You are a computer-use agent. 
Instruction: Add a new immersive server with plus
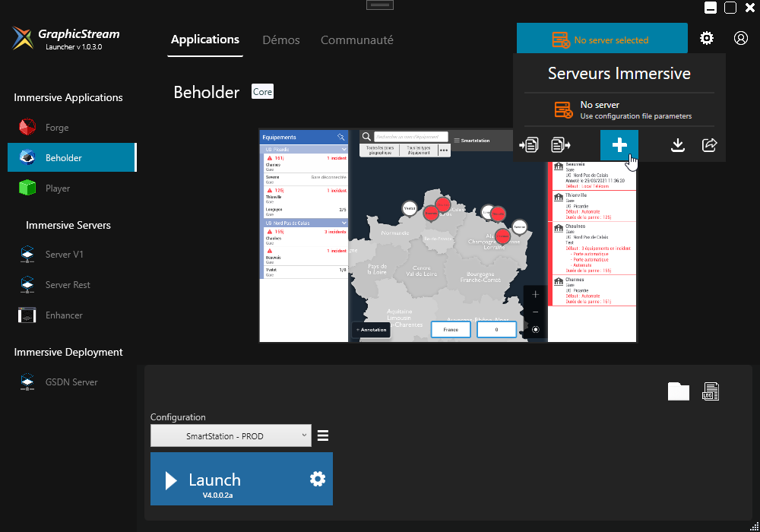pos(619,145)
